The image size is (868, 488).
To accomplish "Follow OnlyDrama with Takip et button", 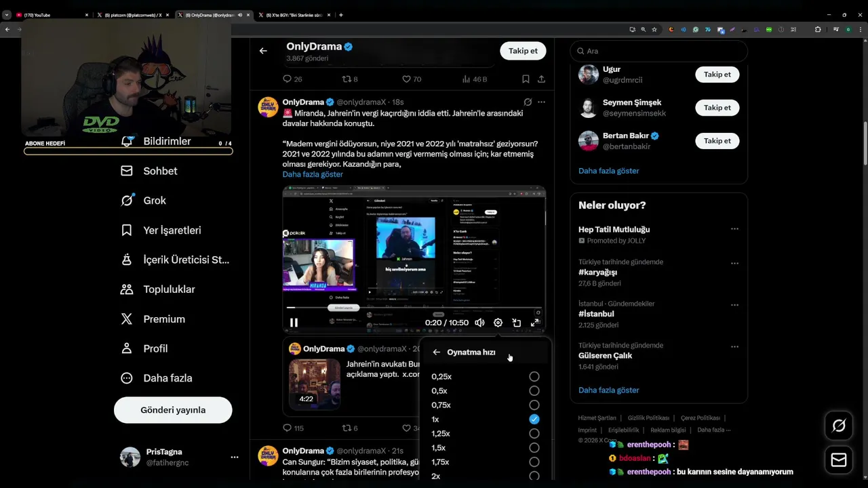I will 523,51.
